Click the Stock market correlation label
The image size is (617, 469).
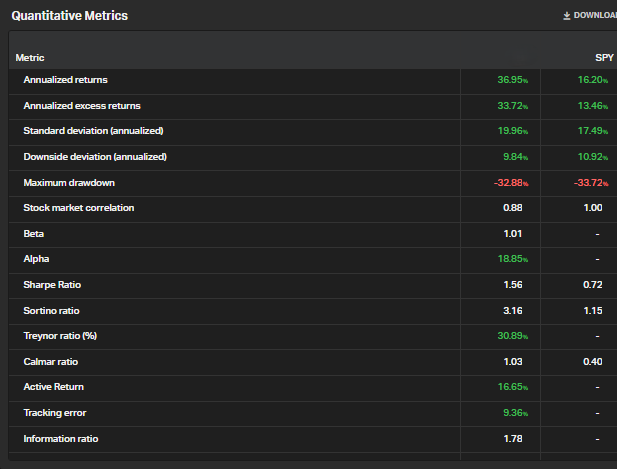tap(79, 208)
